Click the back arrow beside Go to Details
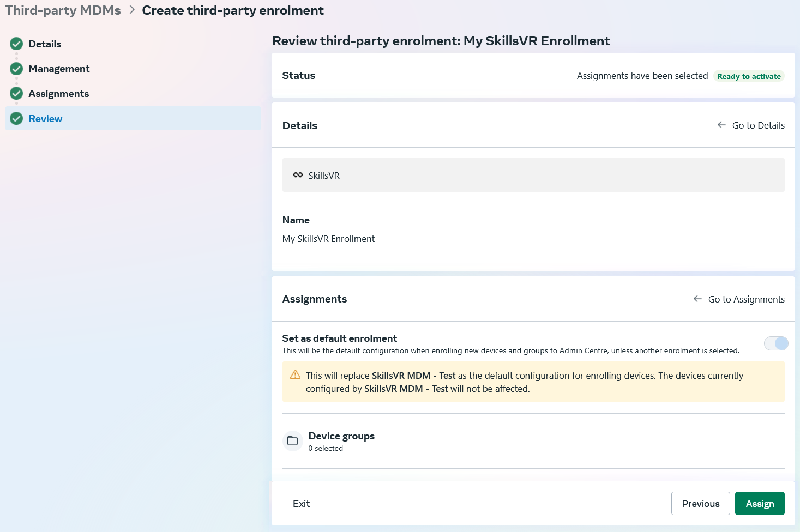 tap(721, 125)
